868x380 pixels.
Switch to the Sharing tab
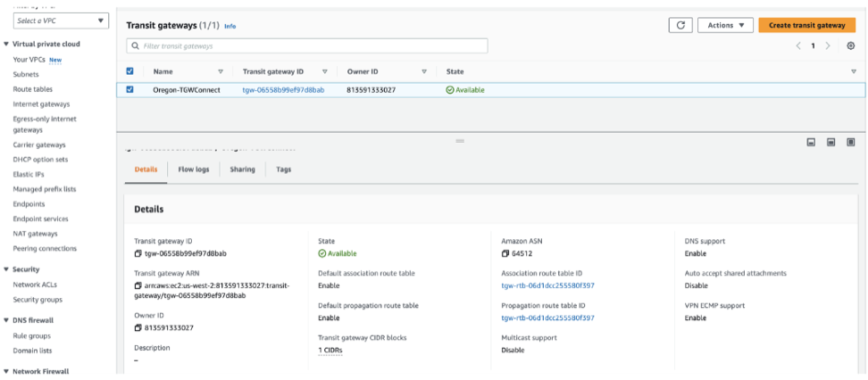(242, 169)
